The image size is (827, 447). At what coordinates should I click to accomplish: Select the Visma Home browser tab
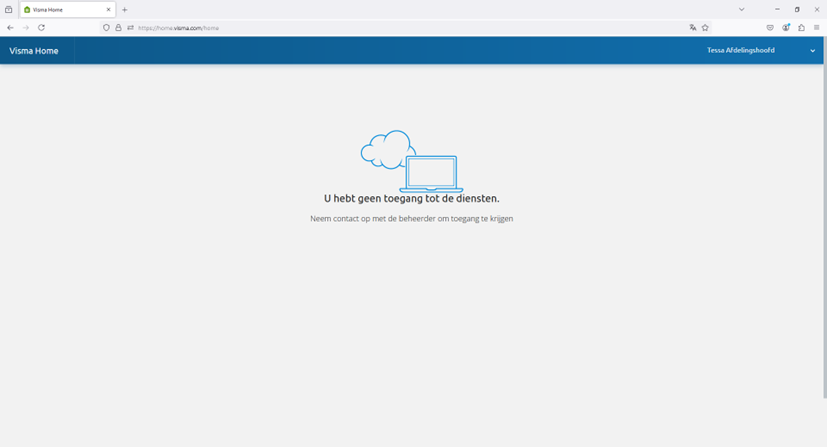68,9
